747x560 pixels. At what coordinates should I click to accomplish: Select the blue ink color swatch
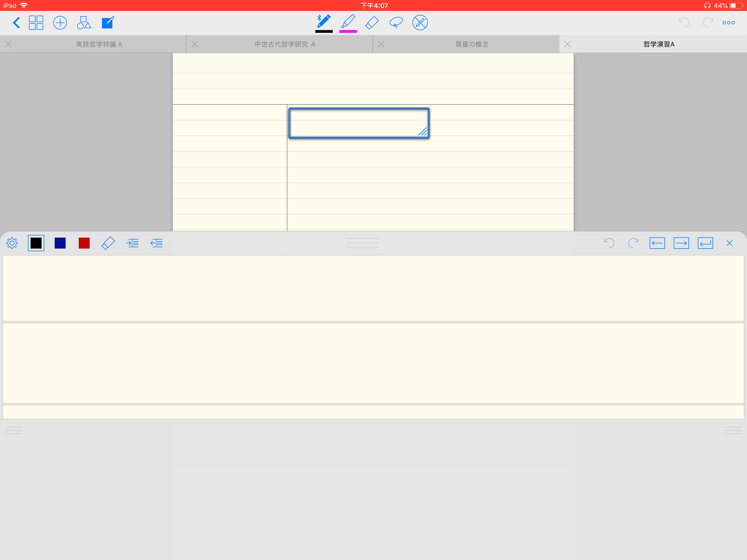pyautogui.click(x=60, y=243)
